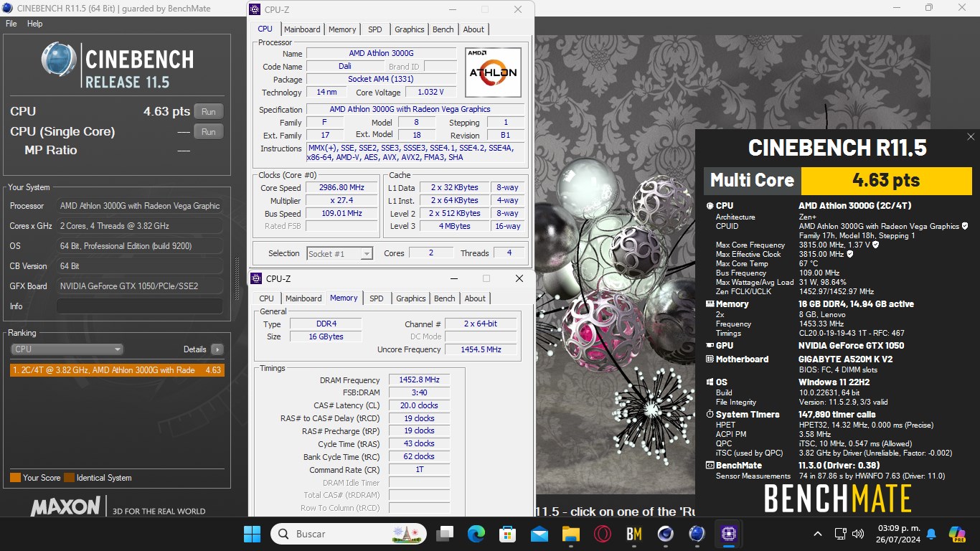Open the volume control in system tray
This screenshot has height=551, width=980.
pyautogui.click(x=857, y=534)
